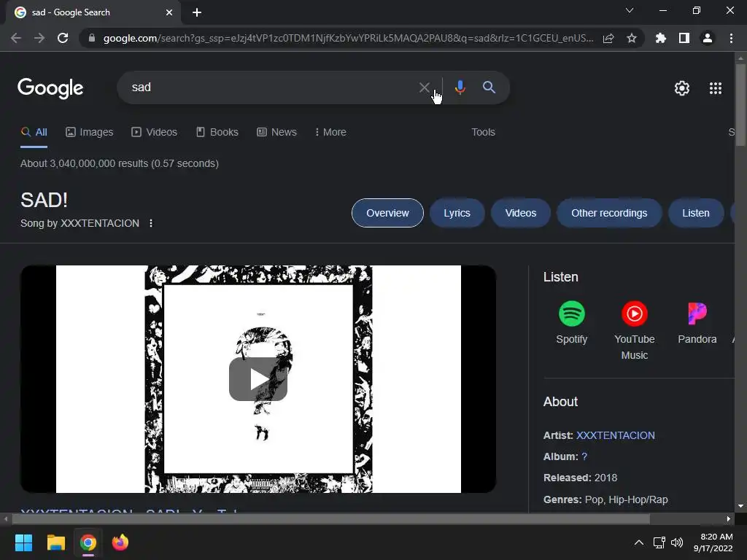Clear the search box with X
The width and height of the screenshot is (747, 560).
click(424, 87)
